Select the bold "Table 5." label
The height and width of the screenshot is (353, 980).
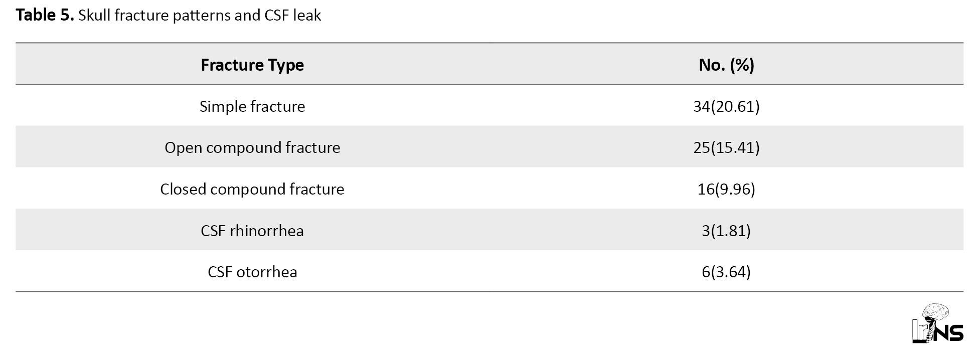tap(45, 16)
